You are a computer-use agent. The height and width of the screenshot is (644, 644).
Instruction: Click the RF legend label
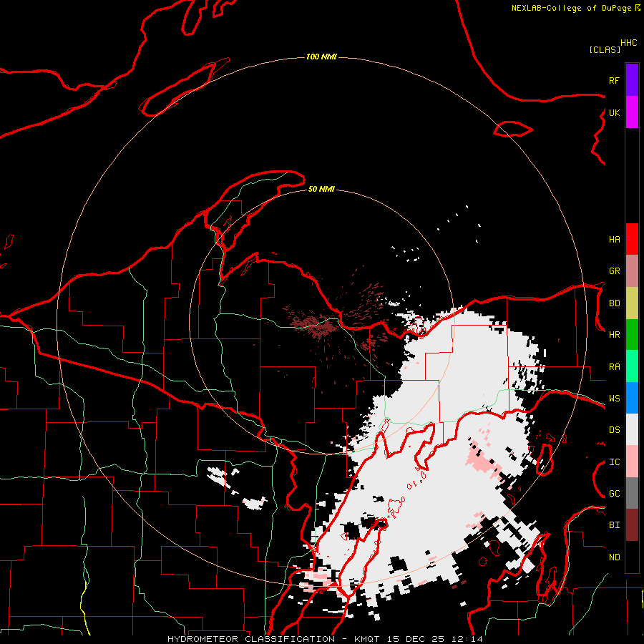pos(614,80)
